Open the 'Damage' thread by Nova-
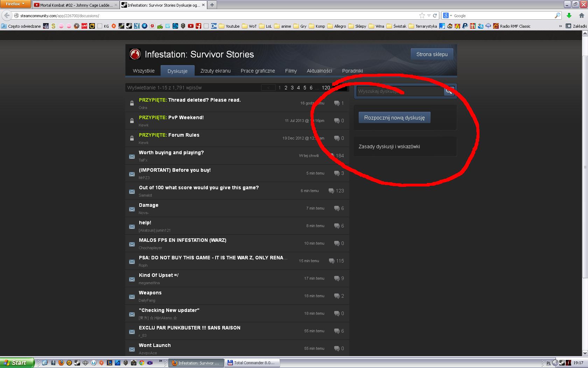The height and width of the screenshot is (368, 588). [148, 205]
